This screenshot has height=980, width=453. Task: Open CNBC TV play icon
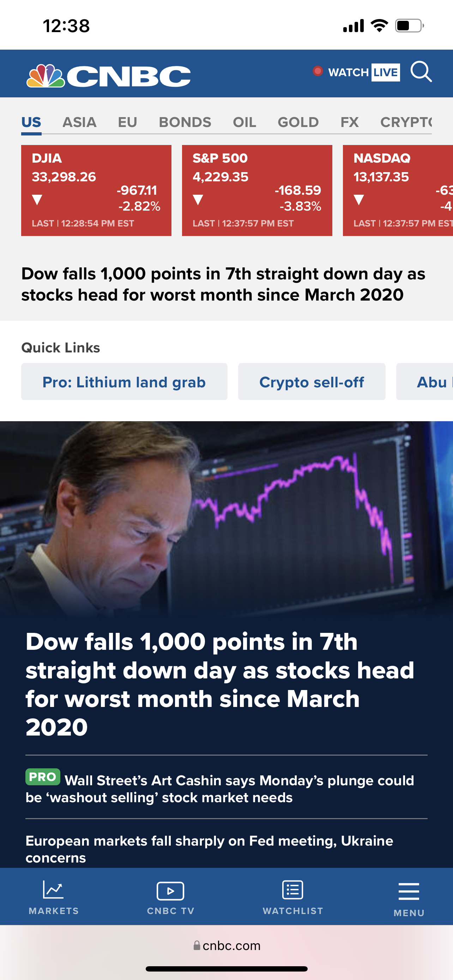[170, 891]
